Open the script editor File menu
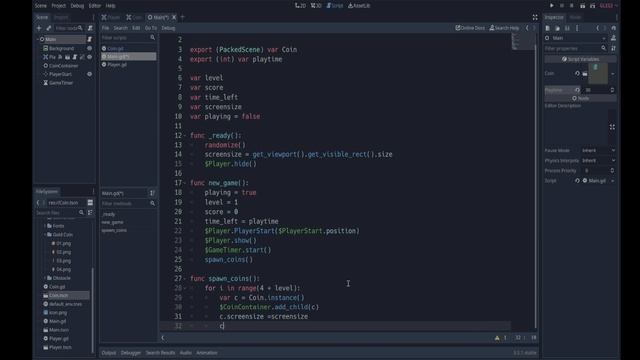This screenshot has width=640, height=360. coord(105,28)
